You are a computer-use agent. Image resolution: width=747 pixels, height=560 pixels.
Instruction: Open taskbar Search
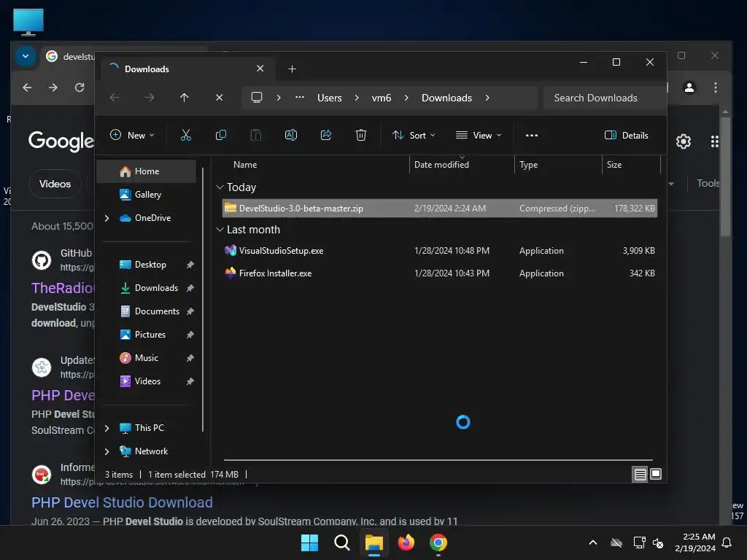(x=341, y=542)
